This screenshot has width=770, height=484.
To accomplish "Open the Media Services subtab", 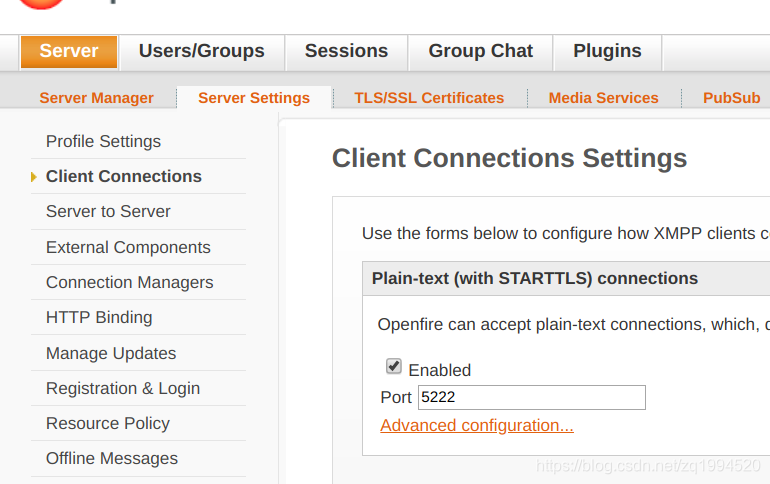I will pyautogui.click(x=604, y=98).
